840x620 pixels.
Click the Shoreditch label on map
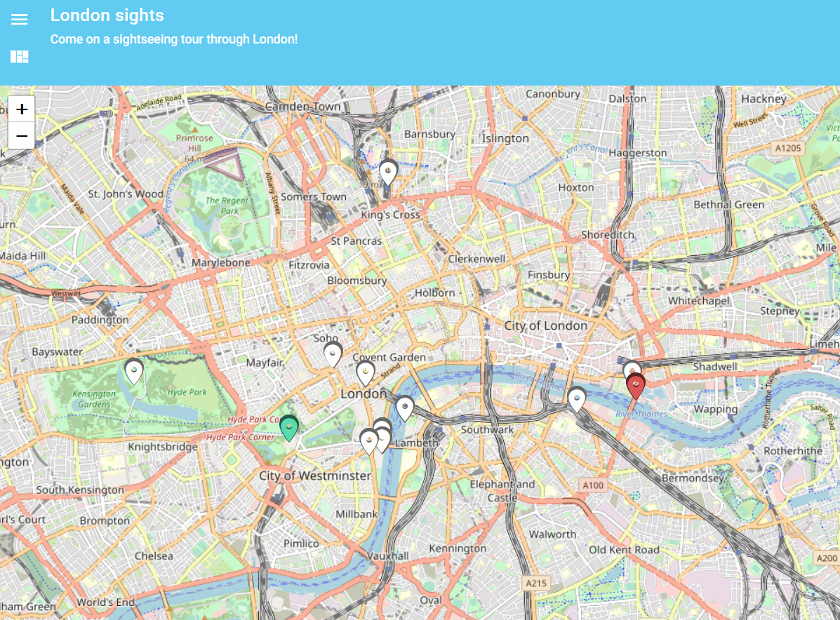tap(607, 235)
